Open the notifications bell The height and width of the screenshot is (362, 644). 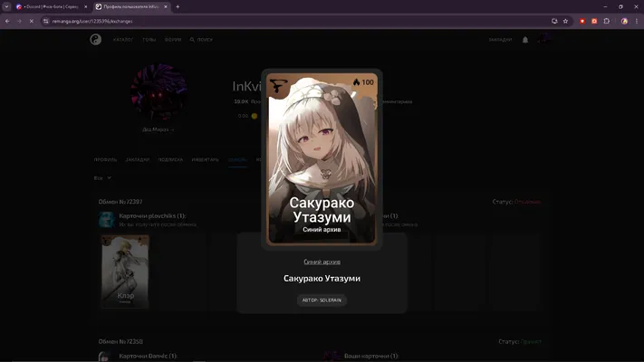(x=525, y=40)
